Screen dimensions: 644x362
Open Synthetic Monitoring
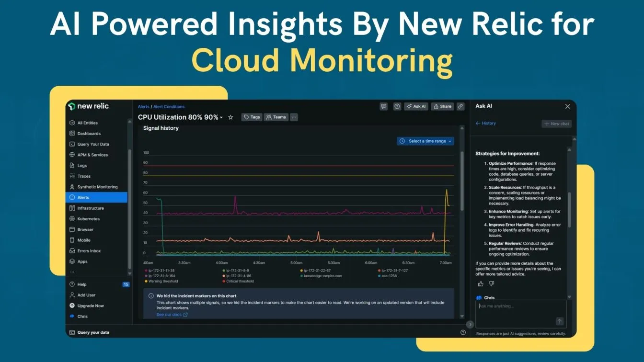(93, 187)
